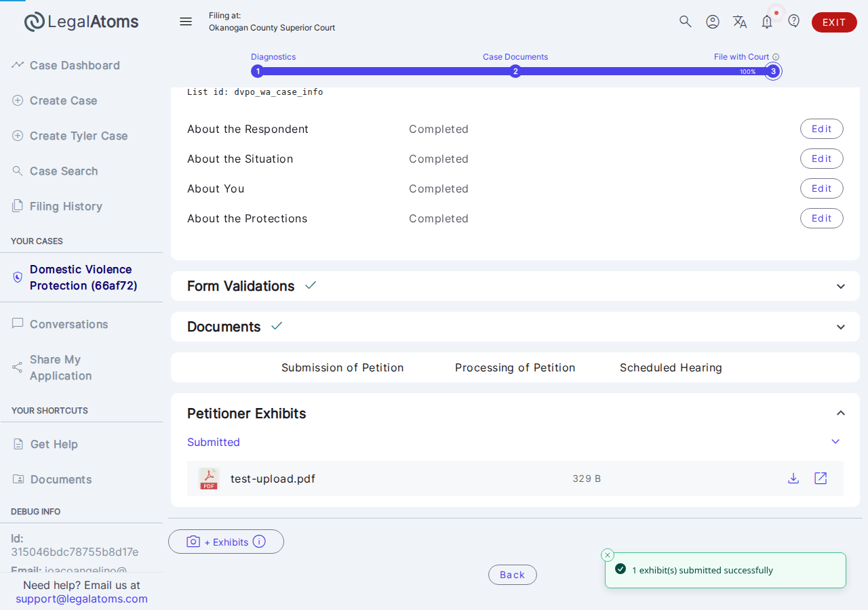Click the Case Dashboard chart icon
Screen dimensions: 868x610
click(18, 64)
